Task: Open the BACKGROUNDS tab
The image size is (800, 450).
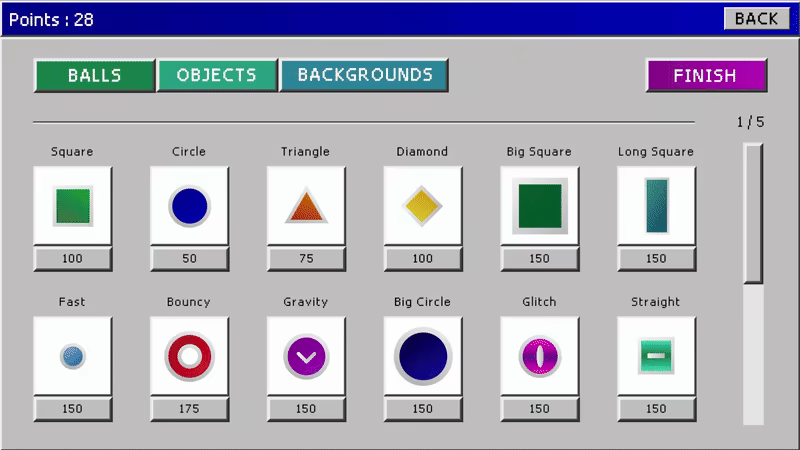Action: [364, 76]
